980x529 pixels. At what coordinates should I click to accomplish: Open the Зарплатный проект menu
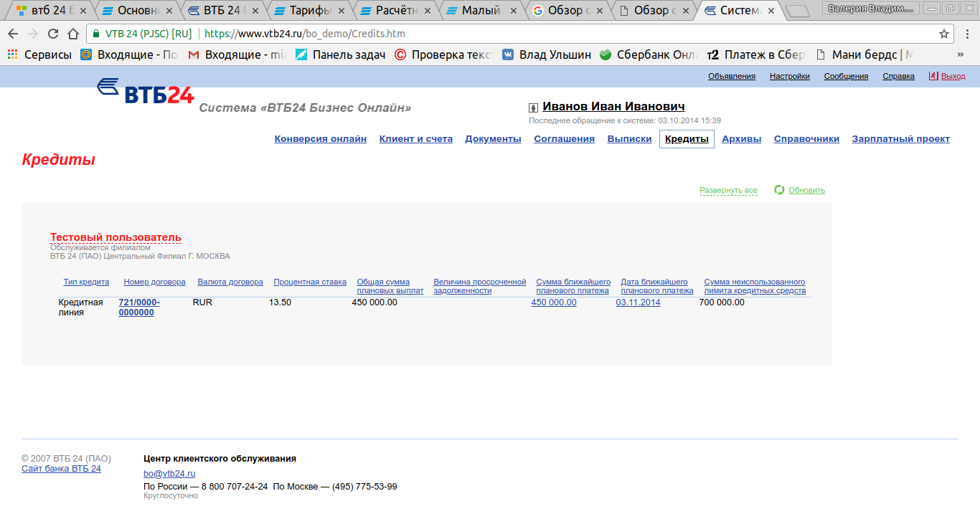pos(901,139)
